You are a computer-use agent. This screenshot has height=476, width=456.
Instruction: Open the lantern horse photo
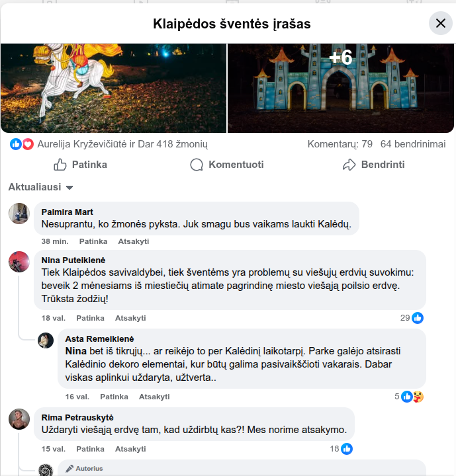[113, 88]
